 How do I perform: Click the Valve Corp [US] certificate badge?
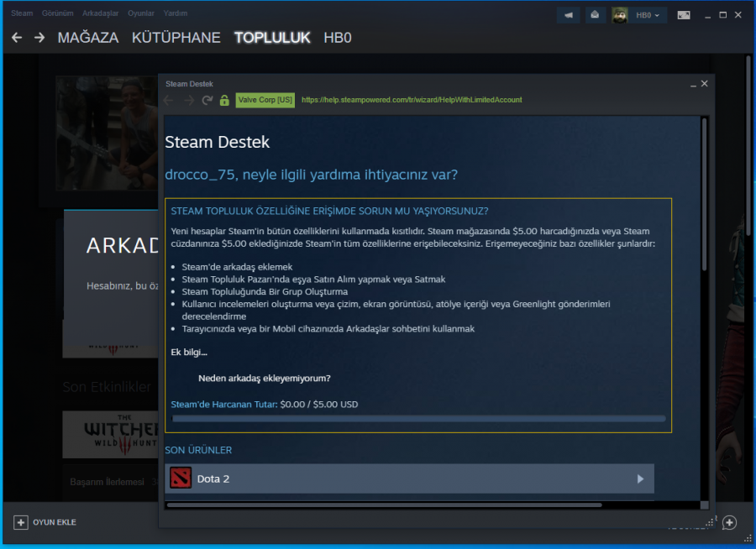265,100
